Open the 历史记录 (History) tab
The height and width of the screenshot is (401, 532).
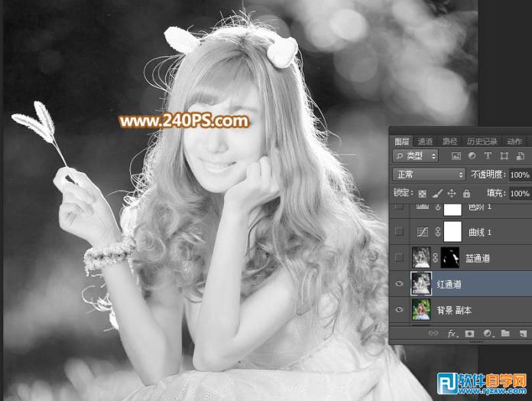482,142
